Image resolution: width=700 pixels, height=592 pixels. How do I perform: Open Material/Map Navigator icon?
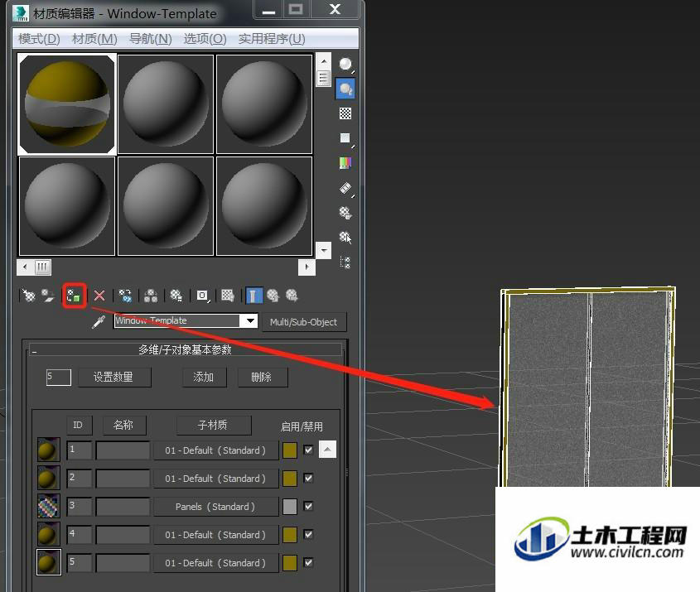345,262
